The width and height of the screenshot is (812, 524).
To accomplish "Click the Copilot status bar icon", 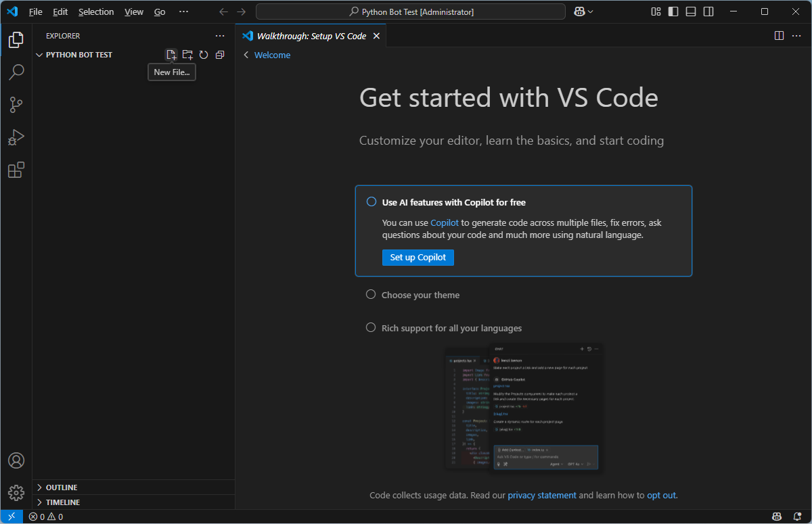I will click(777, 517).
